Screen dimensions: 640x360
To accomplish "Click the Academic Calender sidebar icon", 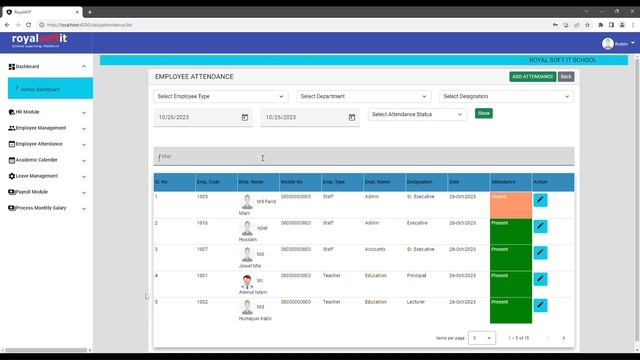I will pyautogui.click(x=11, y=160).
